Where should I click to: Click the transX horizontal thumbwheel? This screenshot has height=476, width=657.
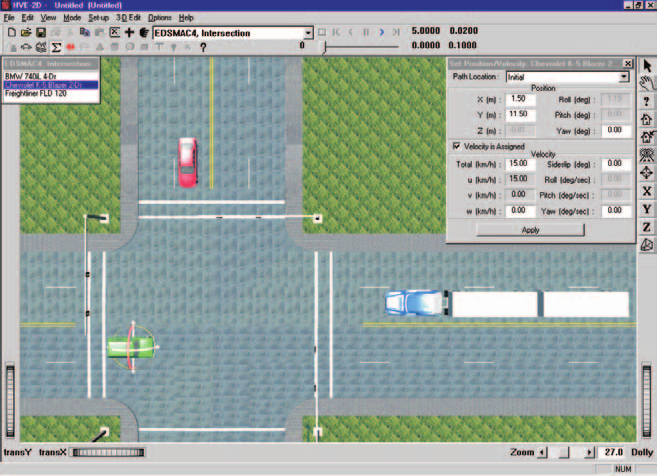(x=109, y=453)
